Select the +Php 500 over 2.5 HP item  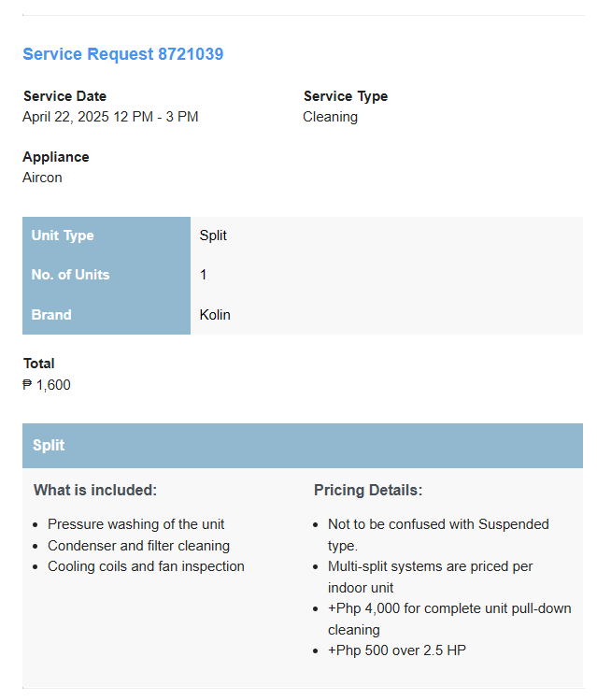397,650
